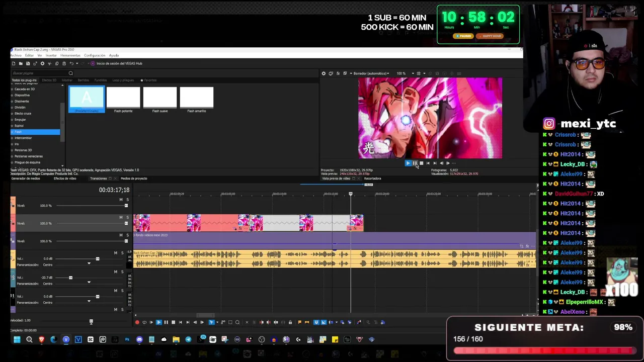Play the preview using the preview window play button
Image resolution: width=644 pixels, height=362 pixels.
[x=408, y=163]
